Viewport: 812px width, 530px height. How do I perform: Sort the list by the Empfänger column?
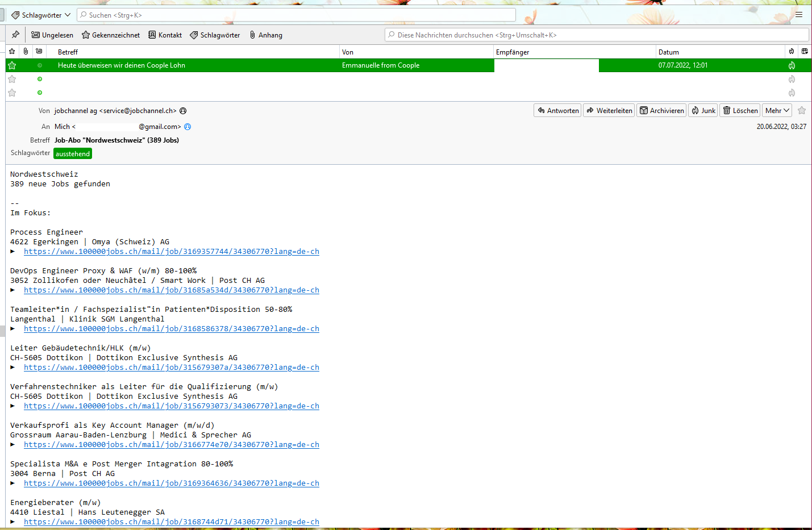click(574, 52)
